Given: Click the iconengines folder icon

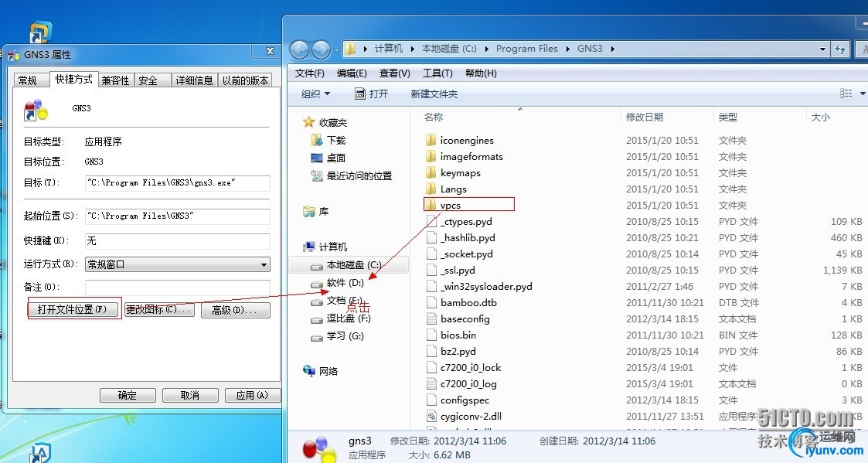Looking at the screenshot, I should 431,140.
